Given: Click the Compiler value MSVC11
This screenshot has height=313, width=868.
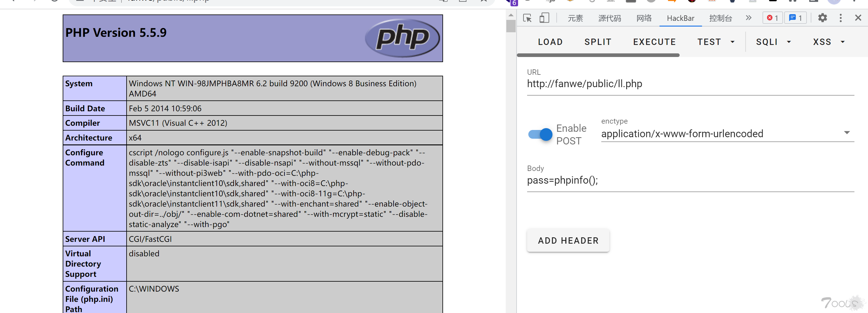Looking at the screenshot, I should coord(178,123).
